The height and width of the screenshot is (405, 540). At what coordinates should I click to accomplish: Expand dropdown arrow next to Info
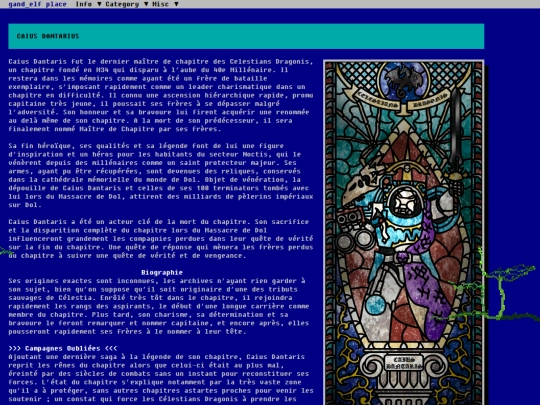pyautogui.click(x=99, y=4)
